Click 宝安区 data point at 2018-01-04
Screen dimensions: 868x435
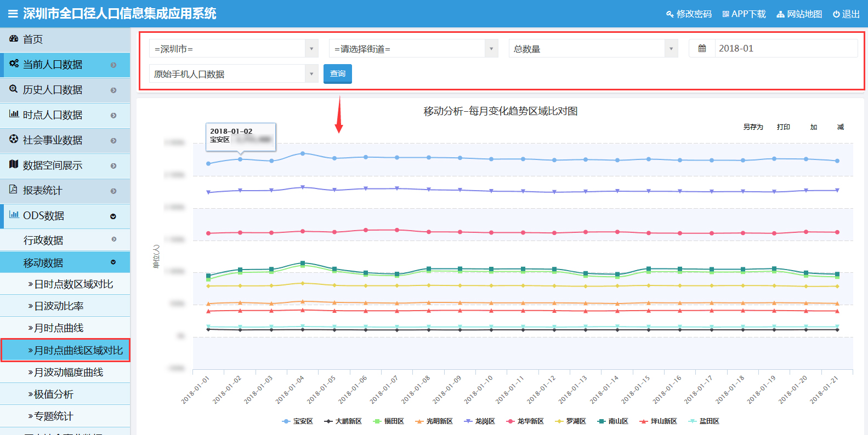(303, 153)
